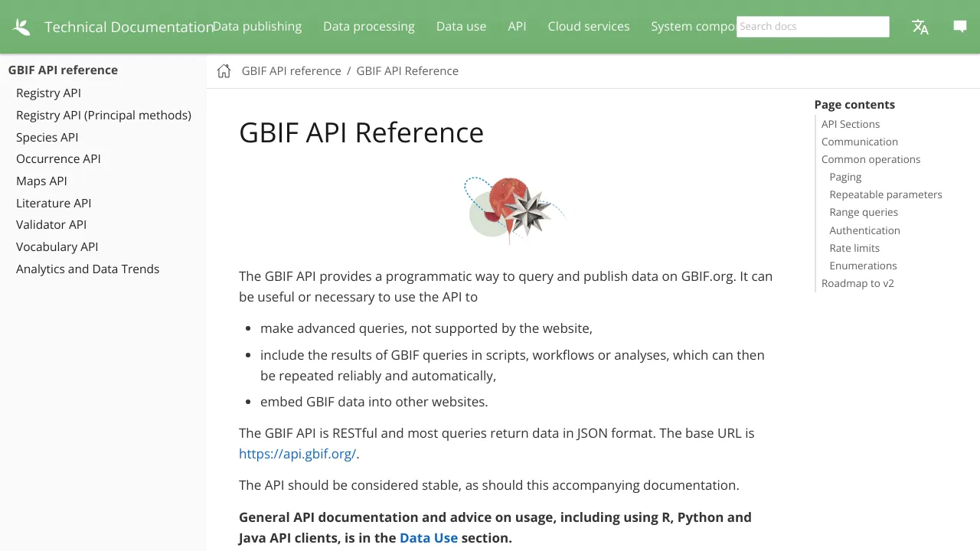Open the Data publishing menu

[257, 26]
